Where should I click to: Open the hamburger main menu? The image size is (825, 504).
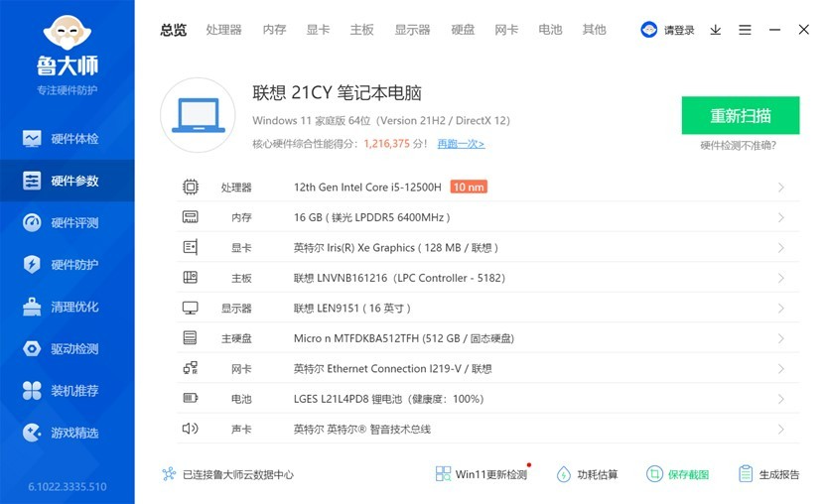745,30
